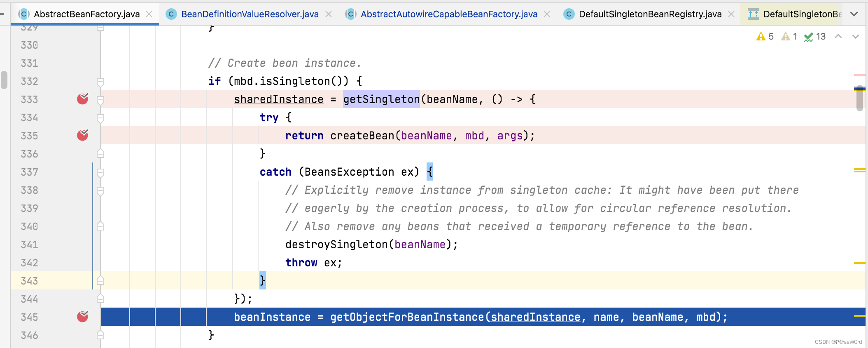Click DefaultSingletonBeanRegistry class file icon

point(569,14)
